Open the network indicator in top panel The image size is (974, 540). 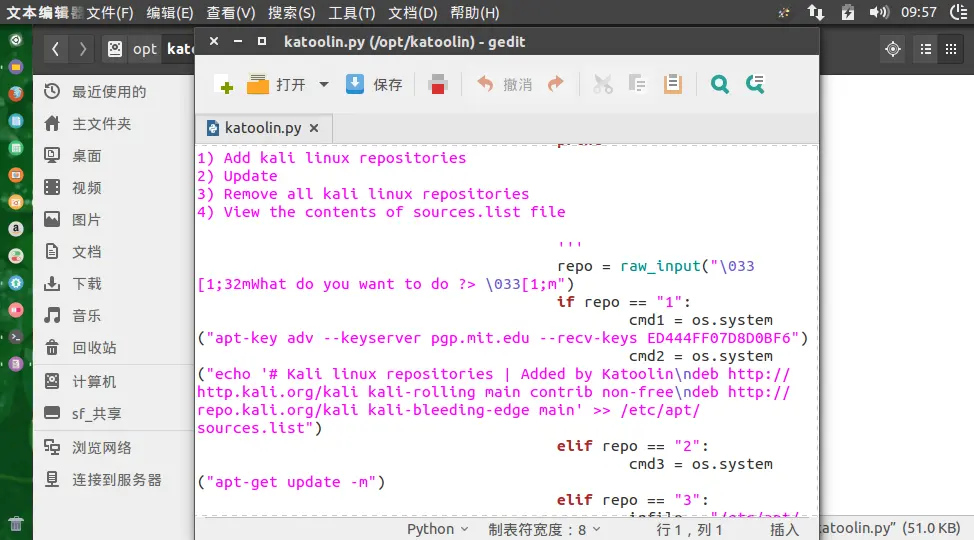[816, 12]
